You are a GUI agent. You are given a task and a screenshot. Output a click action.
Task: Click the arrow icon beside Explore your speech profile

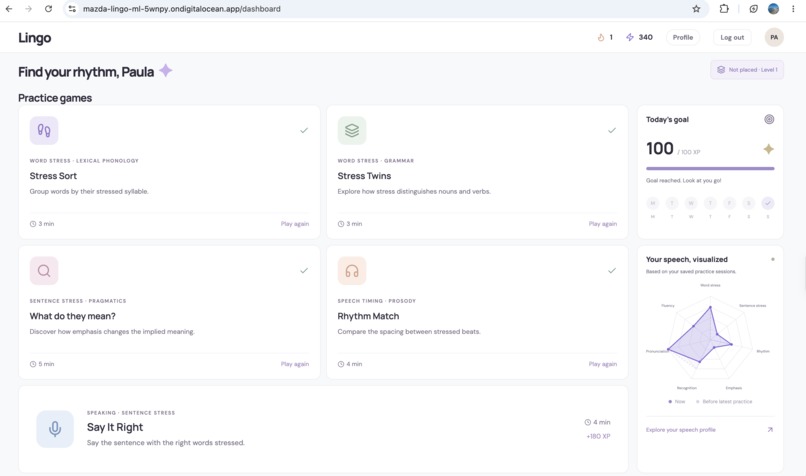coord(770,430)
